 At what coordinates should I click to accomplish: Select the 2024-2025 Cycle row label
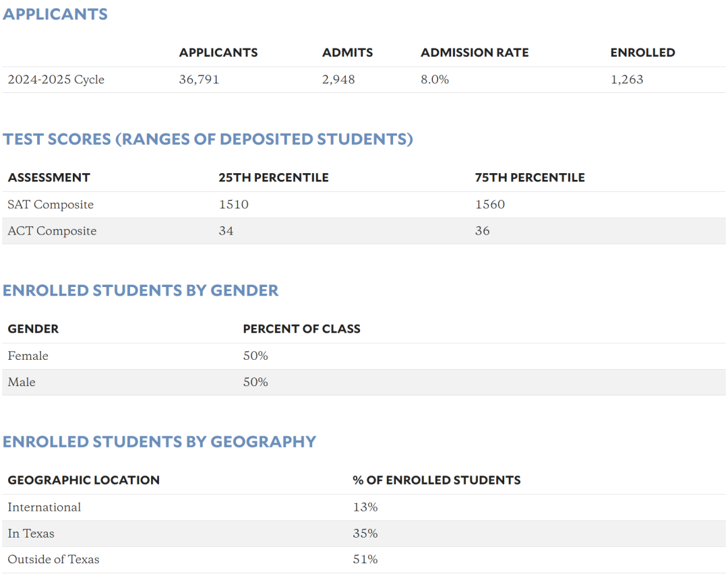[56, 79]
